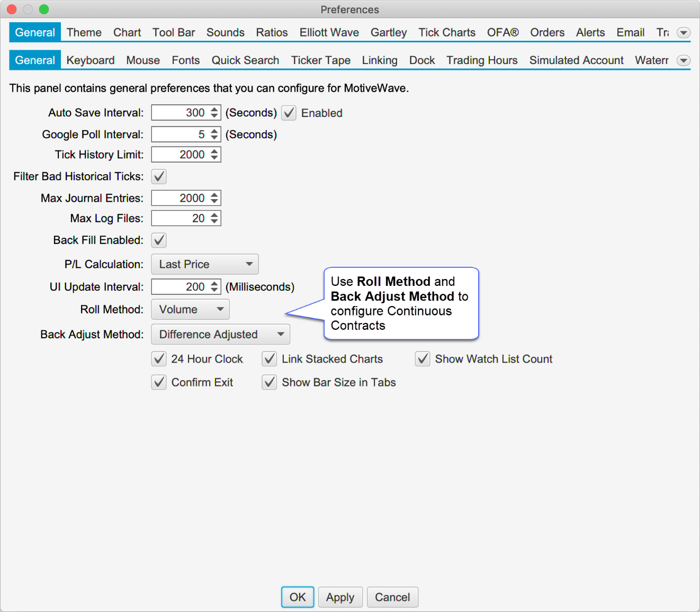Increase Max Log Files stepper

[214, 215]
